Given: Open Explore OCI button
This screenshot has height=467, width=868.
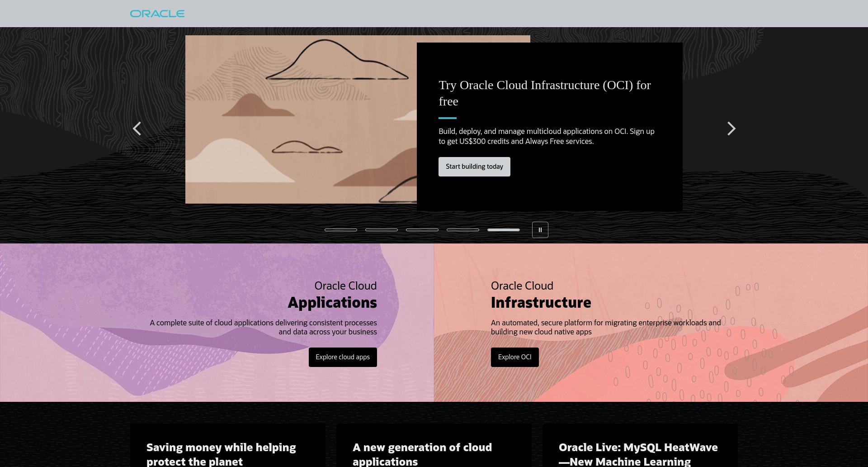Looking at the screenshot, I should pos(514,357).
